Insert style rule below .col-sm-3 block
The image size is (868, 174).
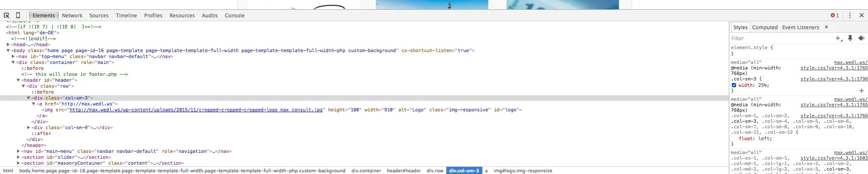pos(862,91)
